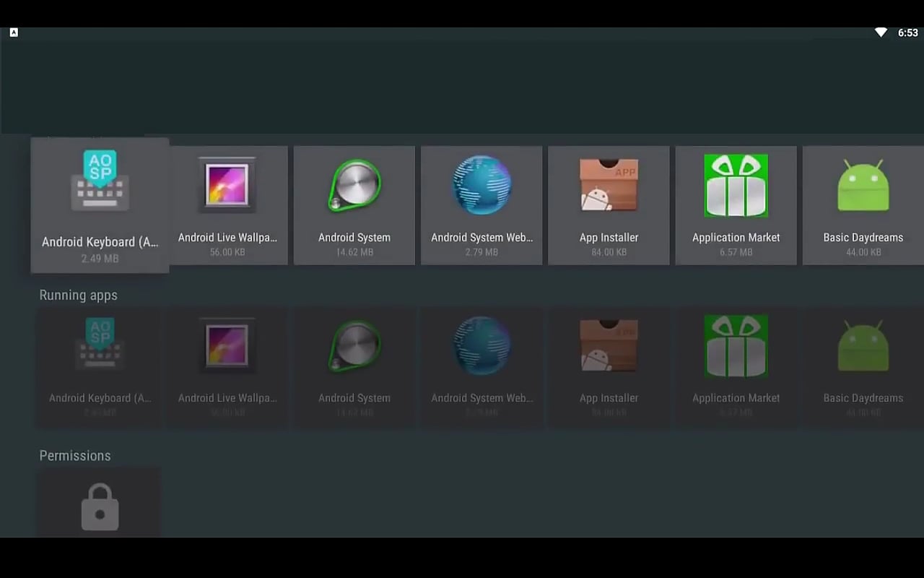Open the Android System app entry
The width and height of the screenshot is (924, 578).
pyautogui.click(x=354, y=206)
